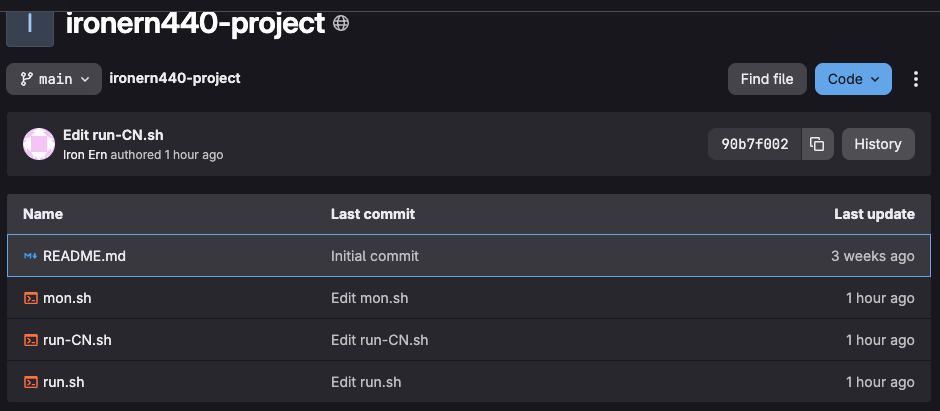
Task: Open the README.md file
Action: [x=85, y=256]
